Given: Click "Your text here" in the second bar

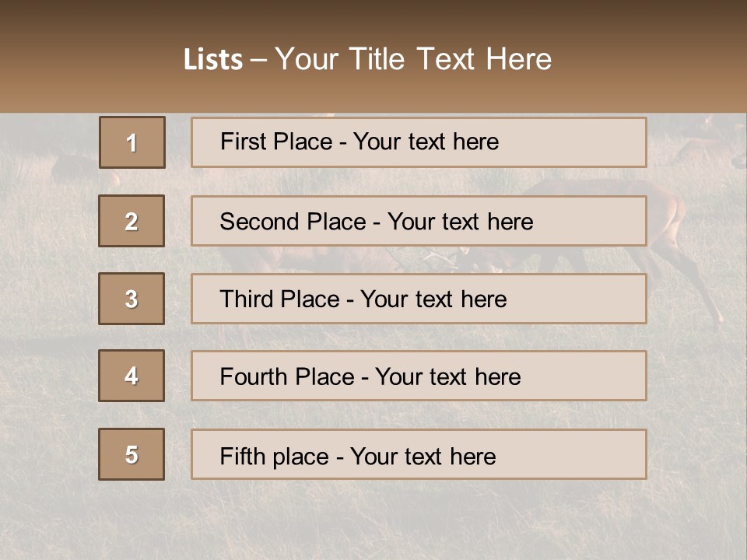Looking at the screenshot, I should pos(460,222).
